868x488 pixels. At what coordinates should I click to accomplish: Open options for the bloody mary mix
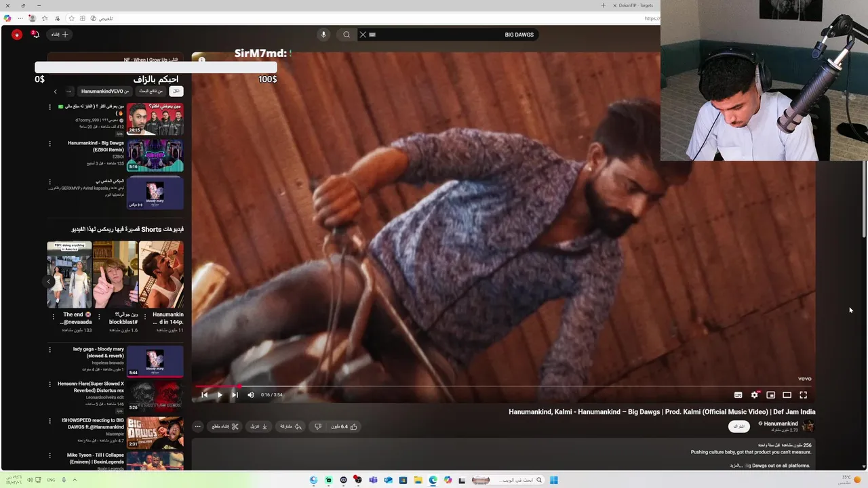pos(50,182)
